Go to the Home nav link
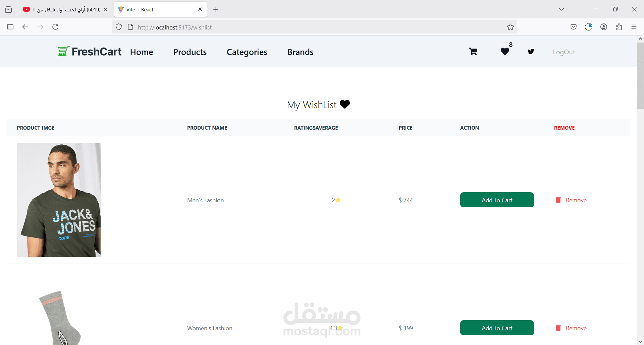Screen dimensions: 644x345 point(142,52)
